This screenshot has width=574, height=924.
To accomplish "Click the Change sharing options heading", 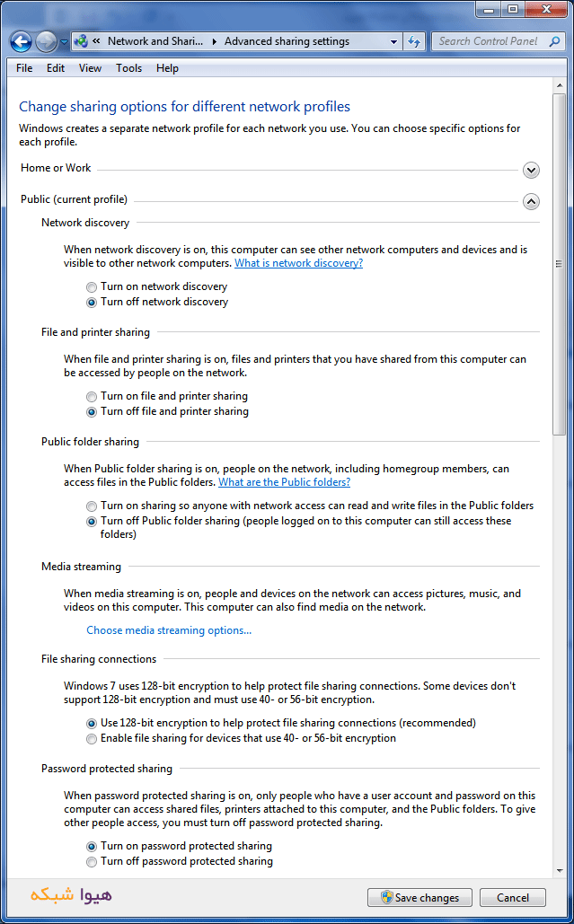I will point(184,107).
